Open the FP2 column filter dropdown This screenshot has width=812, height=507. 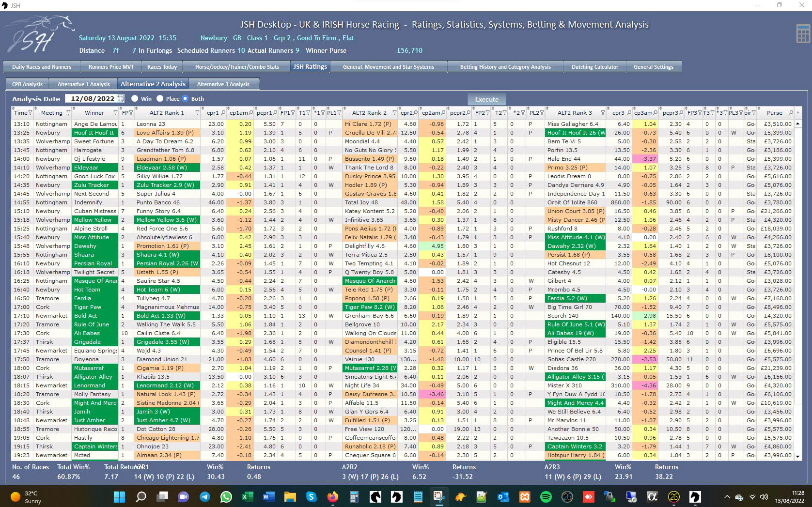pos(488,113)
